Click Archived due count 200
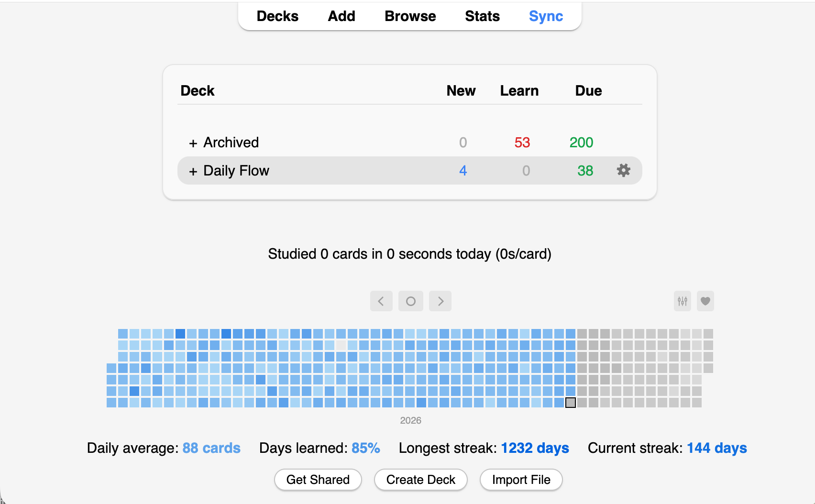The height and width of the screenshot is (504, 815). (581, 142)
